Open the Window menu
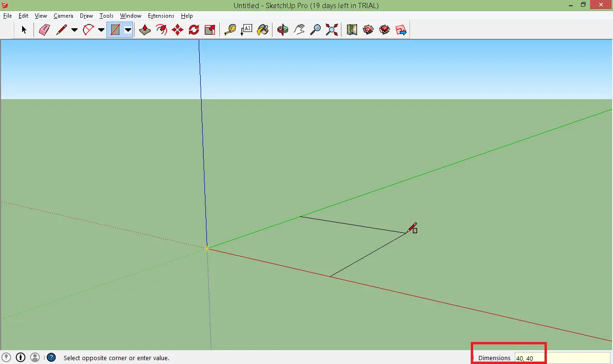This screenshot has height=364, width=613. click(131, 16)
